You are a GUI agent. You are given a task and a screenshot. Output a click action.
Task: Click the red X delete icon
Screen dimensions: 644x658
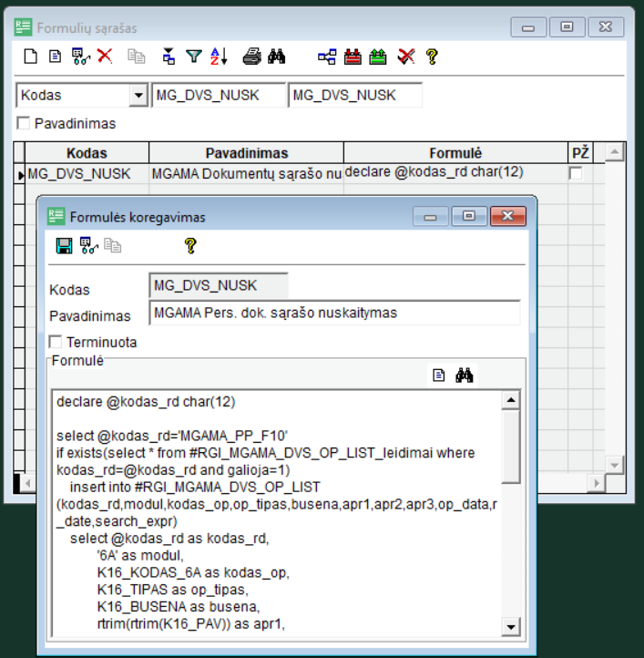tap(105, 57)
